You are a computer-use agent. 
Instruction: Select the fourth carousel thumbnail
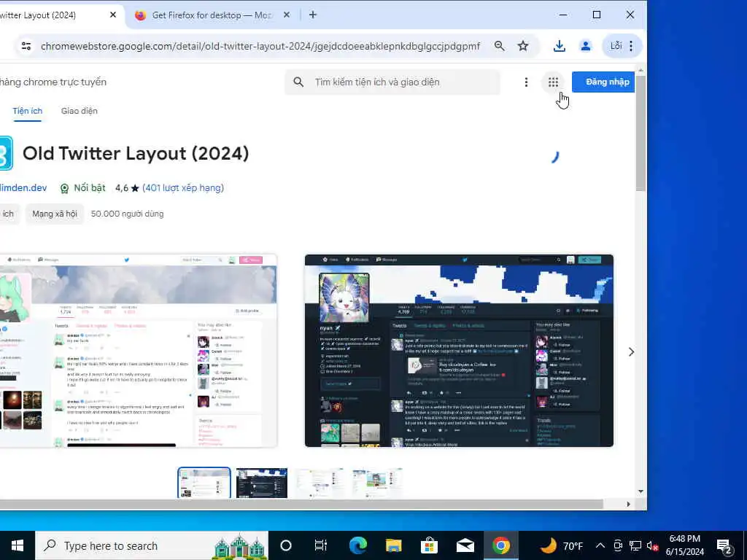(x=377, y=483)
